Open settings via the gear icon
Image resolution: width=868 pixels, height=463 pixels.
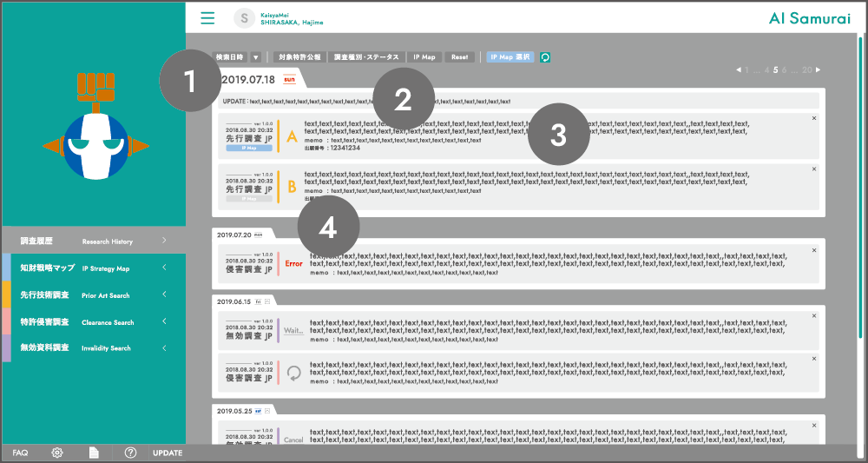click(x=57, y=453)
